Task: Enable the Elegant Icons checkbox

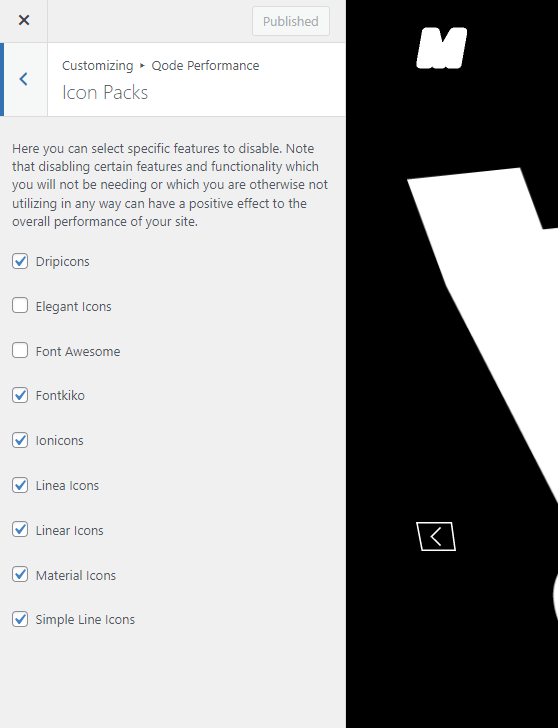Action: point(20,306)
